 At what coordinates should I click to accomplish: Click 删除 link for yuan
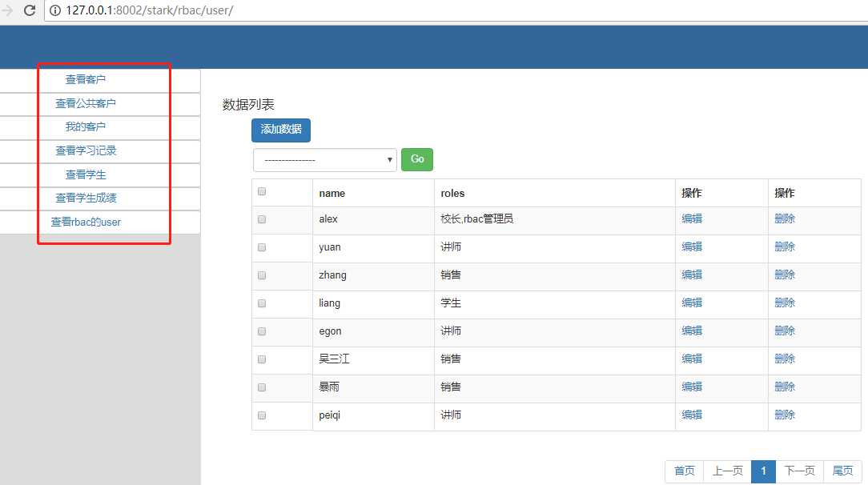coord(785,247)
